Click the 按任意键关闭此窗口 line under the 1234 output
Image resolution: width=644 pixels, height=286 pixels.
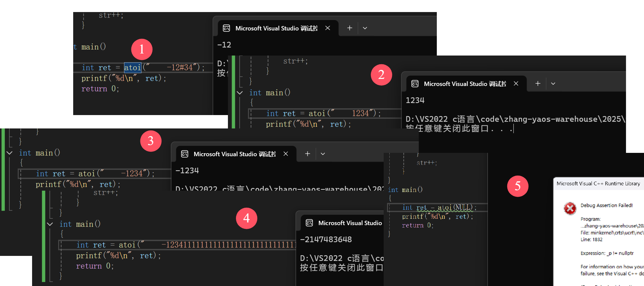click(459, 128)
